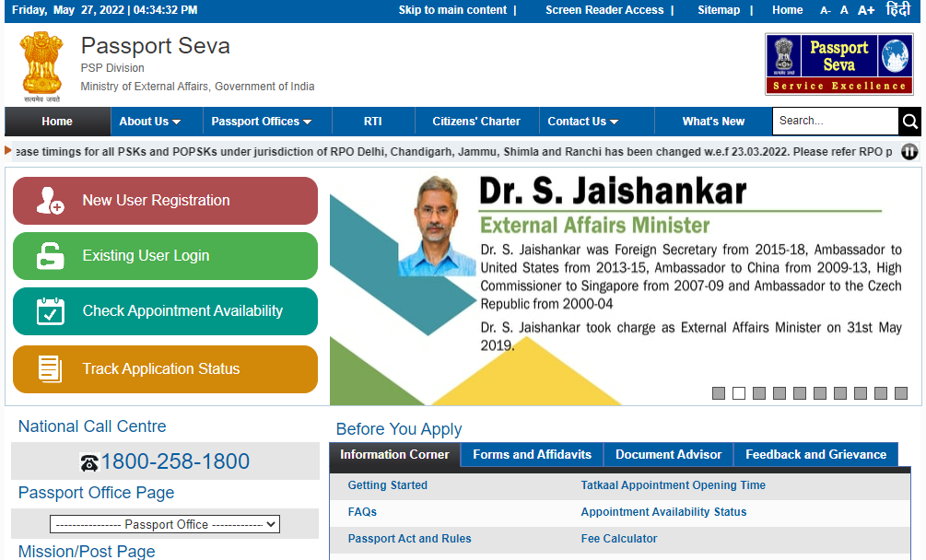Select the fourth slideshow indicator square
926x560 pixels.
(x=779, y=393)
